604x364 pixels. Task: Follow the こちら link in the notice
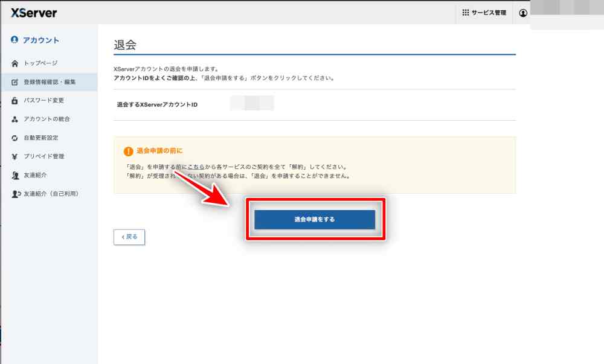[x=194, y=167]
